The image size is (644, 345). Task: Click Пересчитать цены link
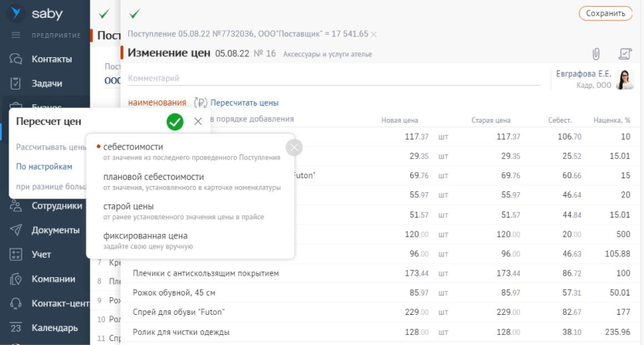[x=244, y=103]
